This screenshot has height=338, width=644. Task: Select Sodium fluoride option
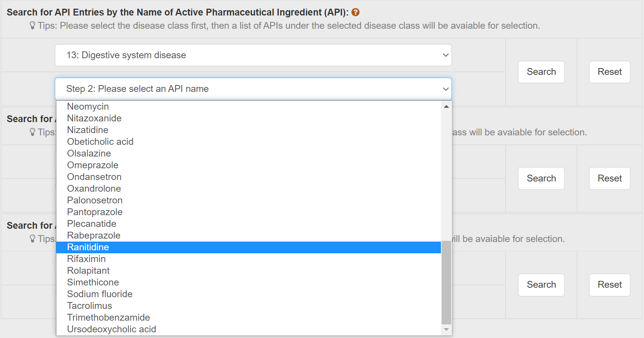[x=100, y=294]
